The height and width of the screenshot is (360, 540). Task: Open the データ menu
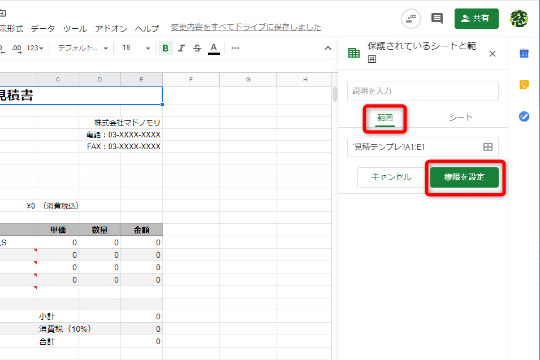coord(43,28)
